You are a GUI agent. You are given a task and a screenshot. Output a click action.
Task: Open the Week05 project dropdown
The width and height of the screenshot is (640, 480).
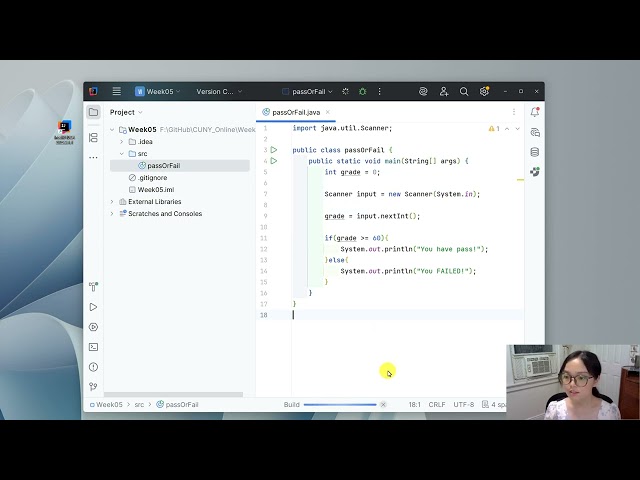tap(158, 91)
